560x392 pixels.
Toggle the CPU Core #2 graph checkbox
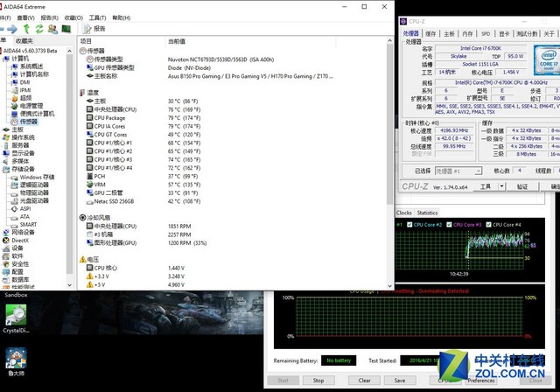[x=409, y=225]
